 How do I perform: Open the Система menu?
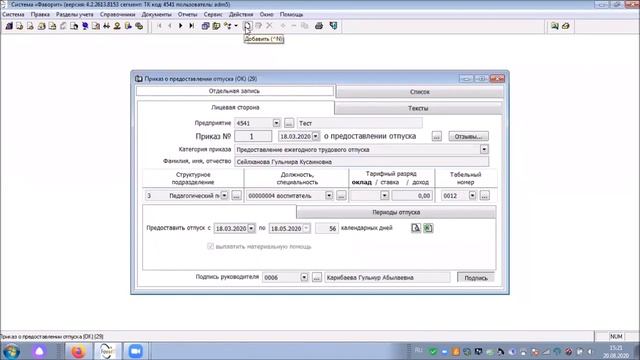[x=13, y=14]
